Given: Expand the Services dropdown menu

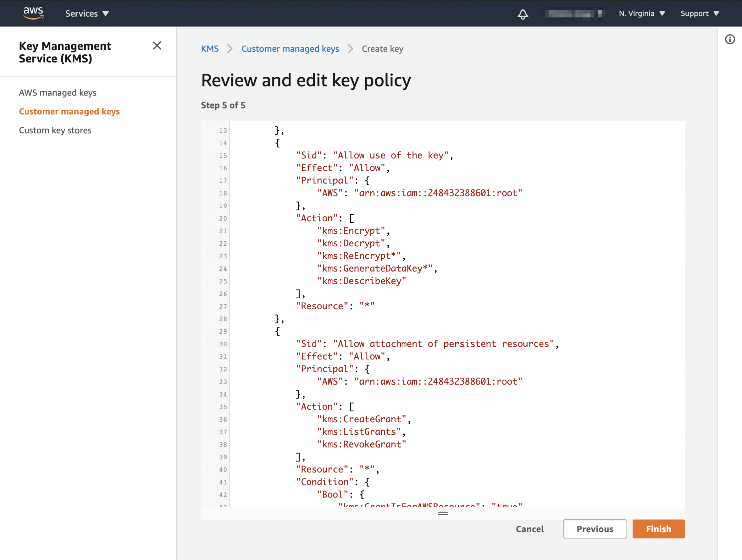Looking at the screenshot, I should pyautogui.click(x=87, y=14).
